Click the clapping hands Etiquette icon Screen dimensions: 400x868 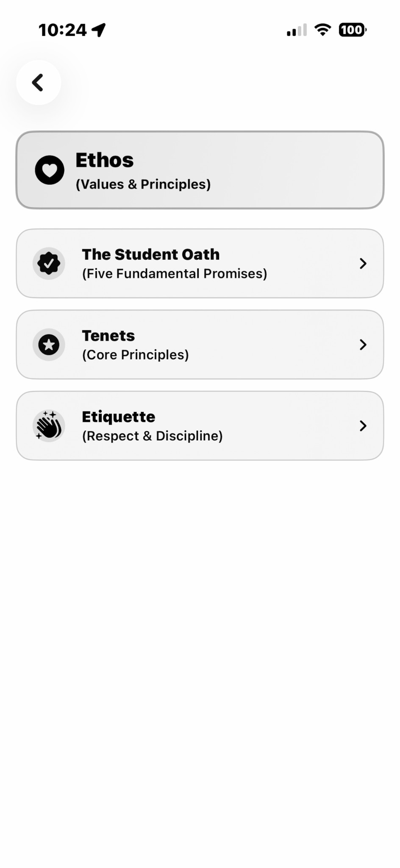49,426
